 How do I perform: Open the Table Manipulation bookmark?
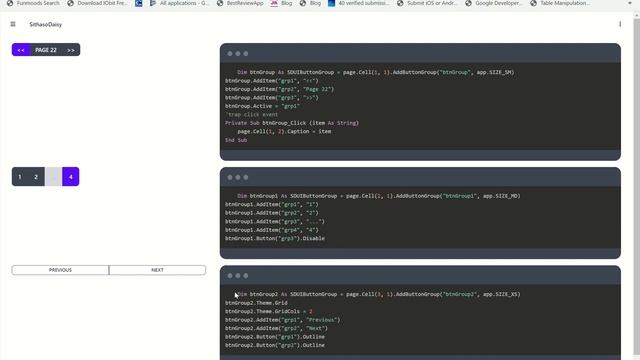click(x=560, y=3)
